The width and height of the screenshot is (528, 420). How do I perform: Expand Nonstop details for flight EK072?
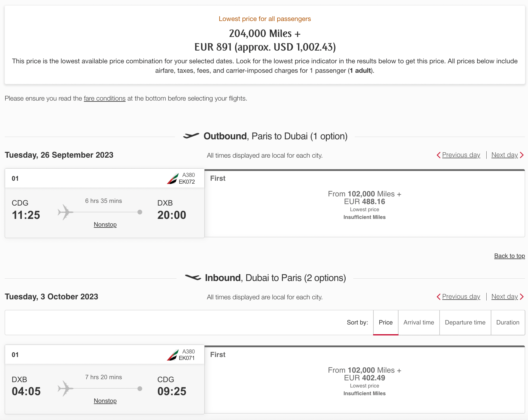click(105, 224)
